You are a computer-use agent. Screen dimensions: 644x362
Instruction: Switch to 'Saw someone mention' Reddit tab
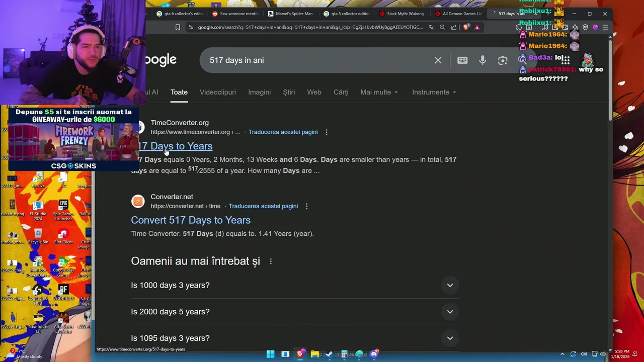(235, 14)
